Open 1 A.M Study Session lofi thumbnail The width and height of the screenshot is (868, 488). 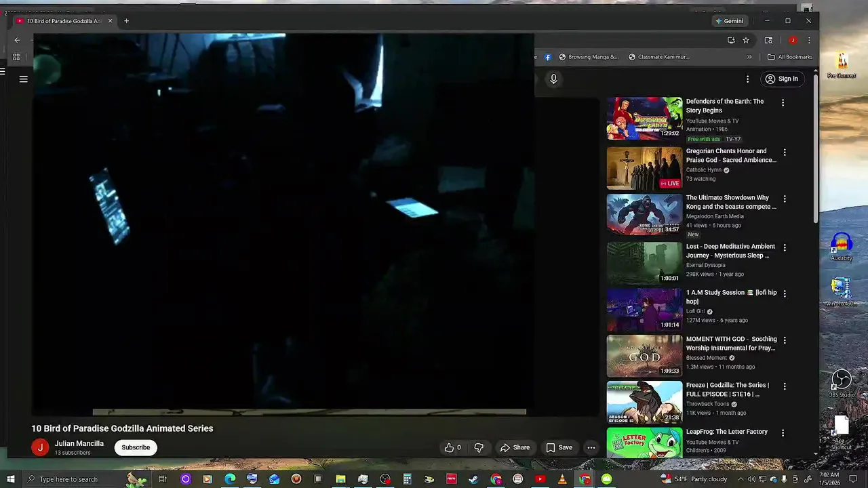coord(644,309)
